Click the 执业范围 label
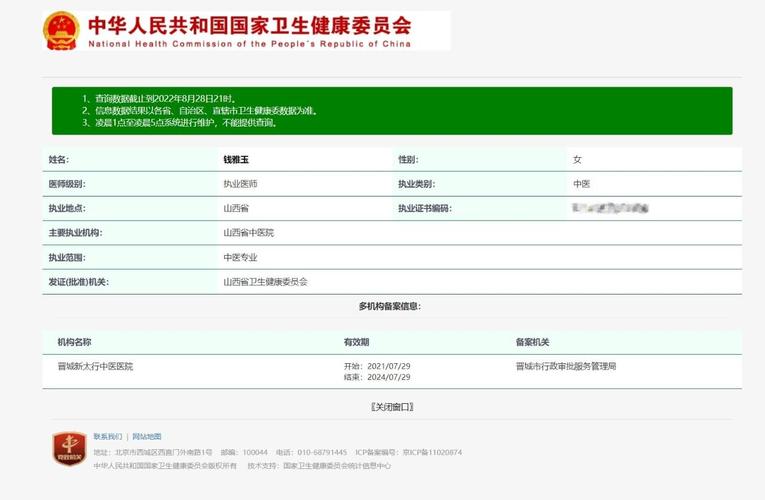Viewport: 765px width, 500px height. pyautogui.click(x=67, y=257)
